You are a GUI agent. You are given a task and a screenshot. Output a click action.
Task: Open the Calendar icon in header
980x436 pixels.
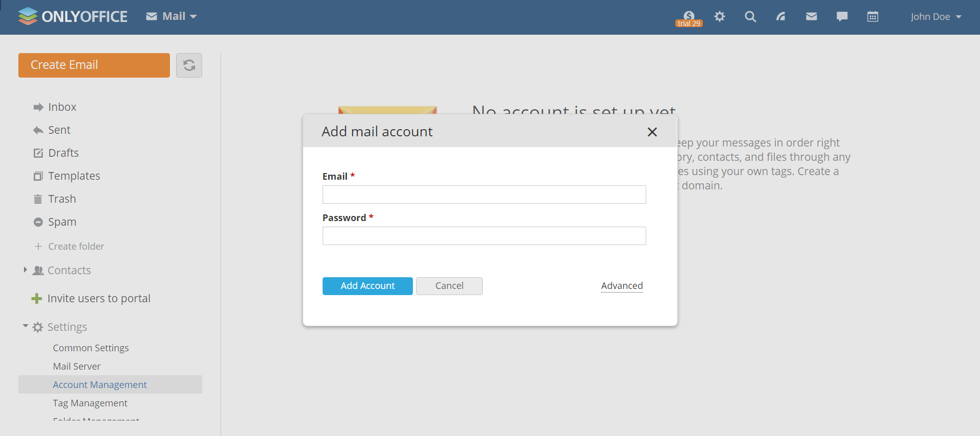click(873, 16)
